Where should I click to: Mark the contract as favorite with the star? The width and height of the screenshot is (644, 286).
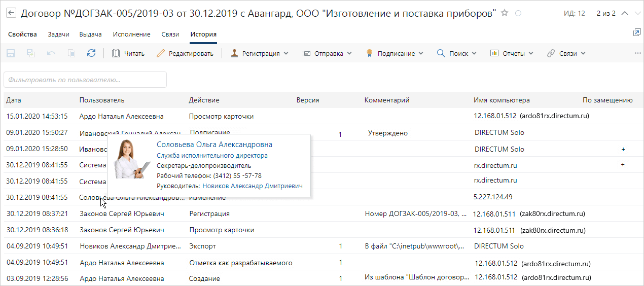(505, 13)
